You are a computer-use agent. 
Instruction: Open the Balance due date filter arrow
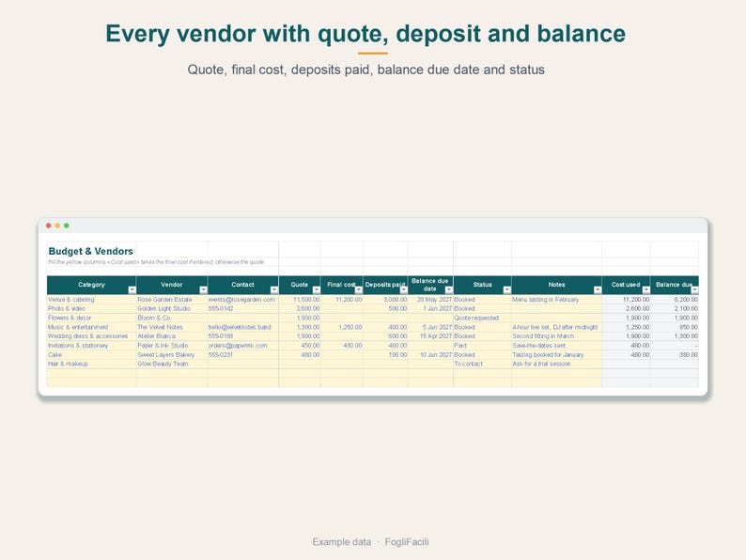[449, 290]
